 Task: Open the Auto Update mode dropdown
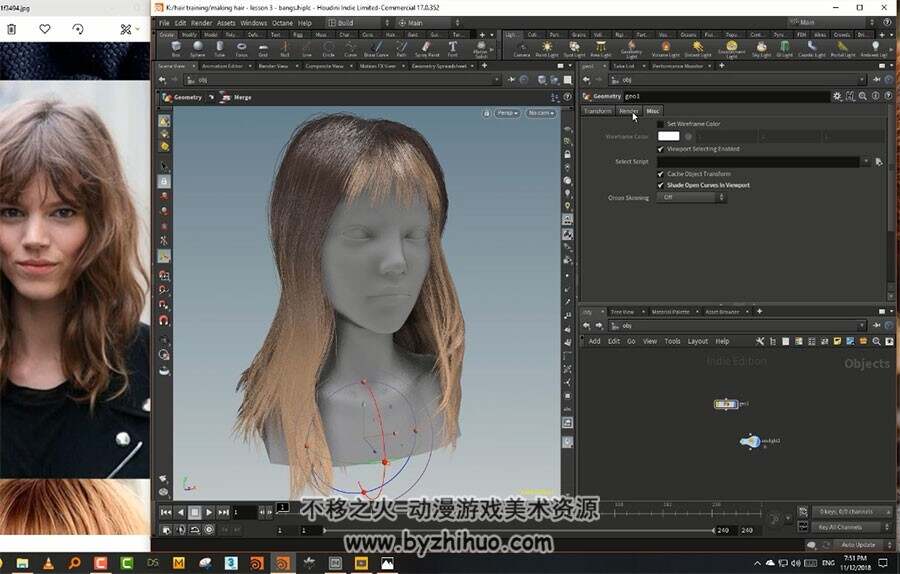pyautogui.click(x=863, y=545)
